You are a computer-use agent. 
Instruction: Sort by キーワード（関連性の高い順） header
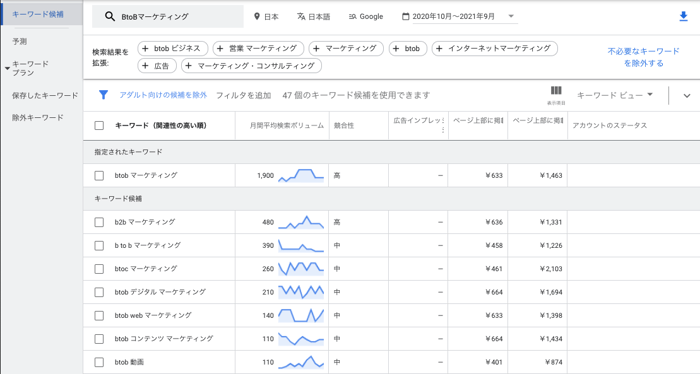[x=161, y=125]
